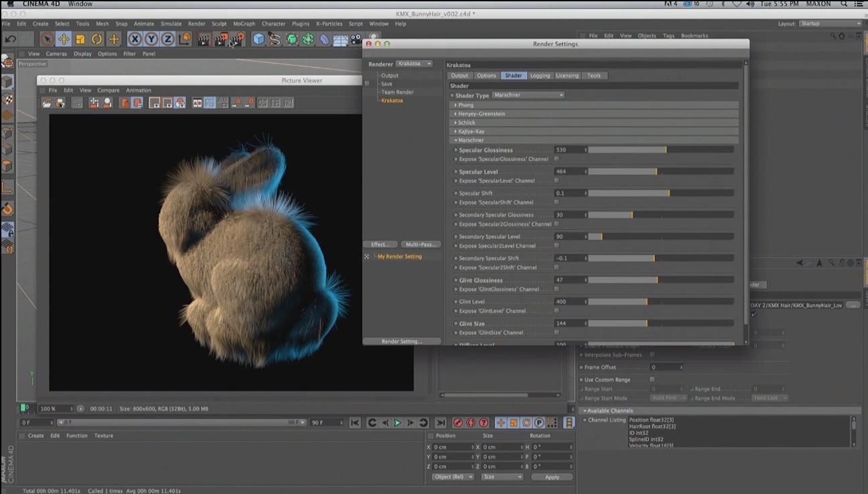Image resolution: width=868 pixels, height=494 pixels.
Task: Click the Record Active Objects key icon
Action: coord(458,423)
